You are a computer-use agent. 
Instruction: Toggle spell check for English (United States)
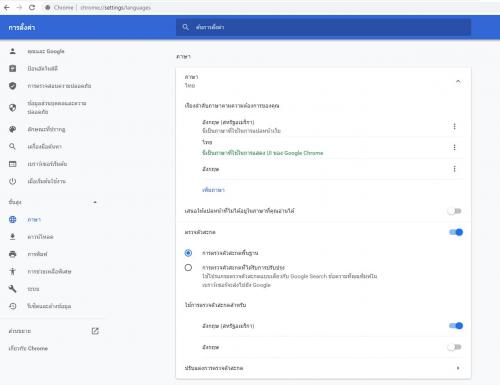tap(456, 326)
